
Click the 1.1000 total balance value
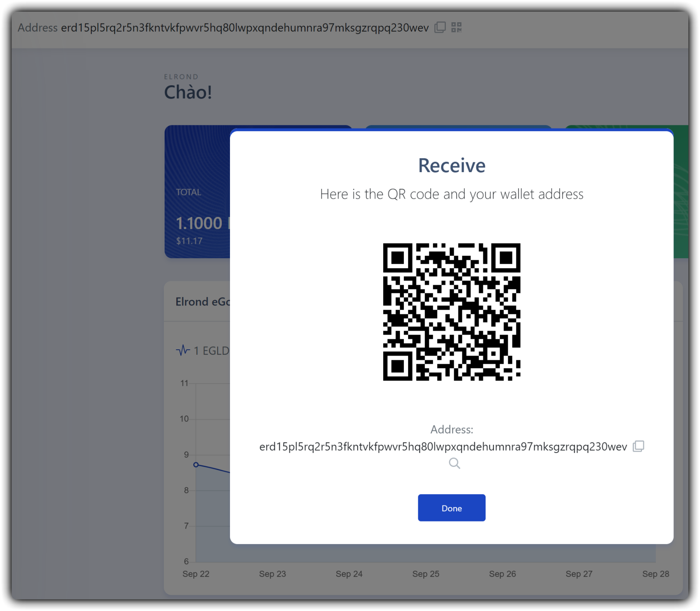pyautogui.click(x=199, y=223)
